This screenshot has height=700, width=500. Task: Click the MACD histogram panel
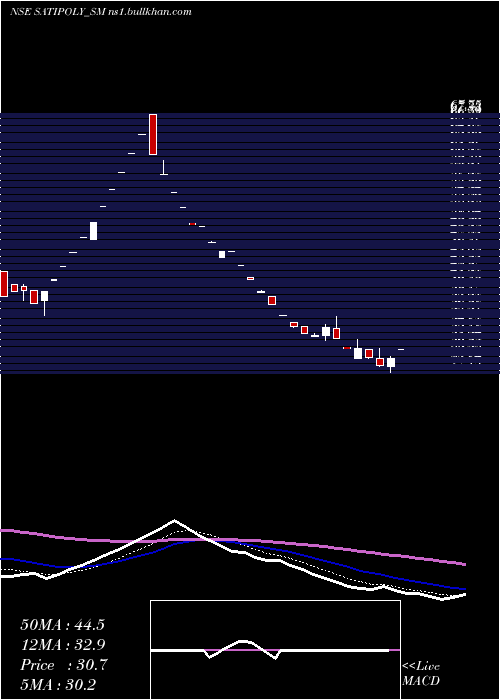tap(275, 650)
